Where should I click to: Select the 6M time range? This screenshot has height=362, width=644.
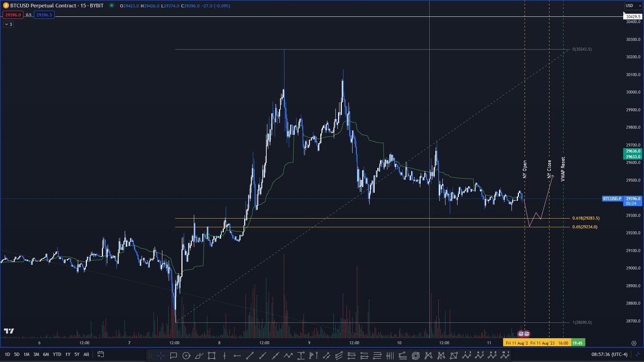click(x=46, y=354)
